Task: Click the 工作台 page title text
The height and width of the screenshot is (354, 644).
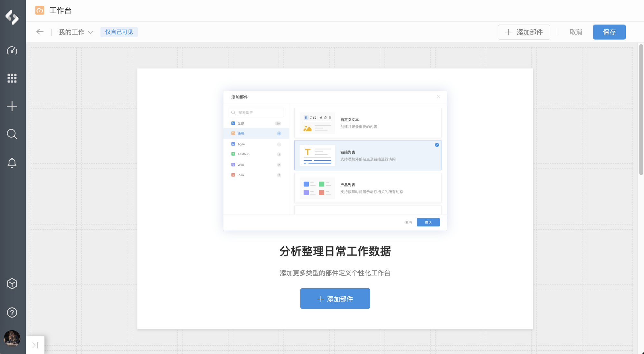Action: [x=61, y=10]
